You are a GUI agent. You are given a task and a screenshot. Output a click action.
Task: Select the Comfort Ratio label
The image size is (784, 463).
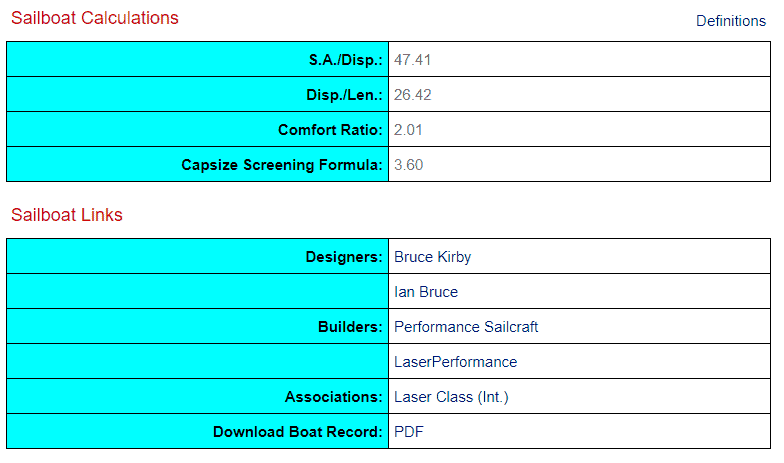330,130
